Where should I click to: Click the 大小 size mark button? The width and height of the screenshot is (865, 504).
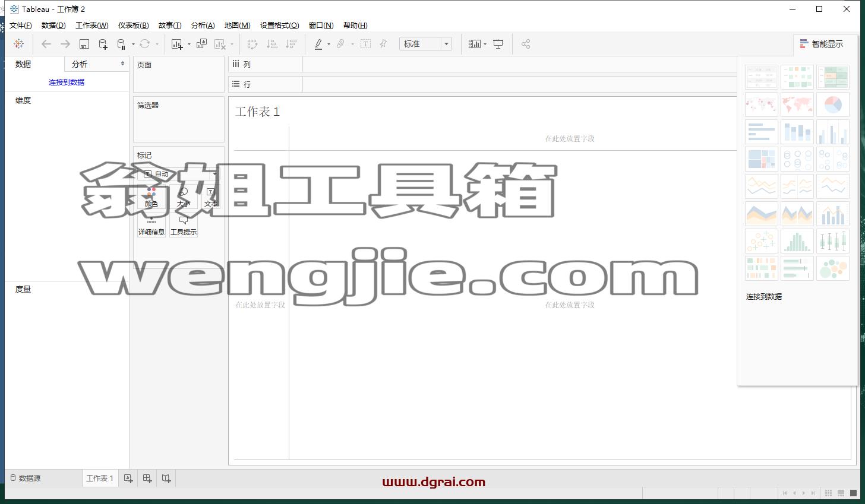point(184,196)
